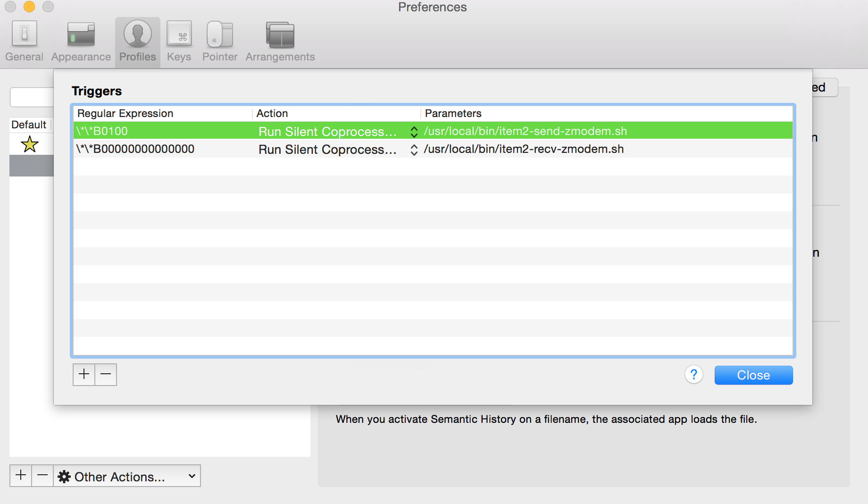Close the Triggers dialog

click(x=753, y=375)
